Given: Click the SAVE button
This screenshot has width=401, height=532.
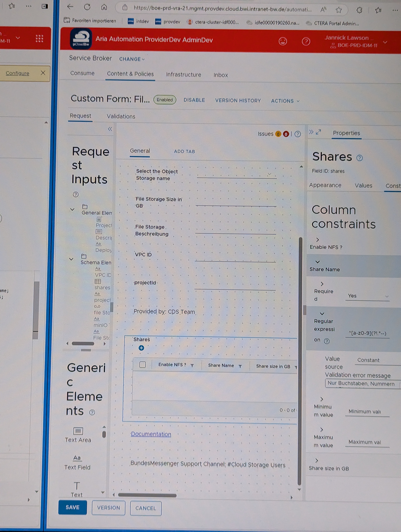Looking at the screenshot, I should tap(72, 507).
